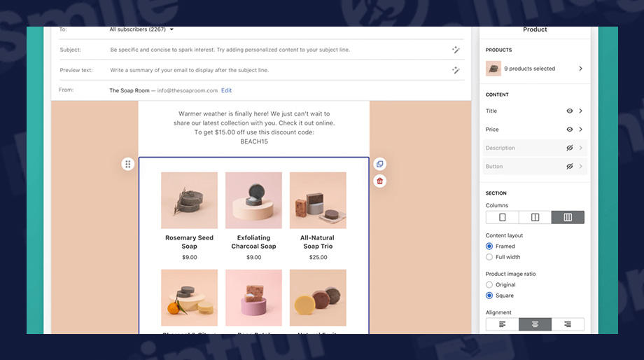Click the subject line magic suggestion icon

(x=456, y=50)
